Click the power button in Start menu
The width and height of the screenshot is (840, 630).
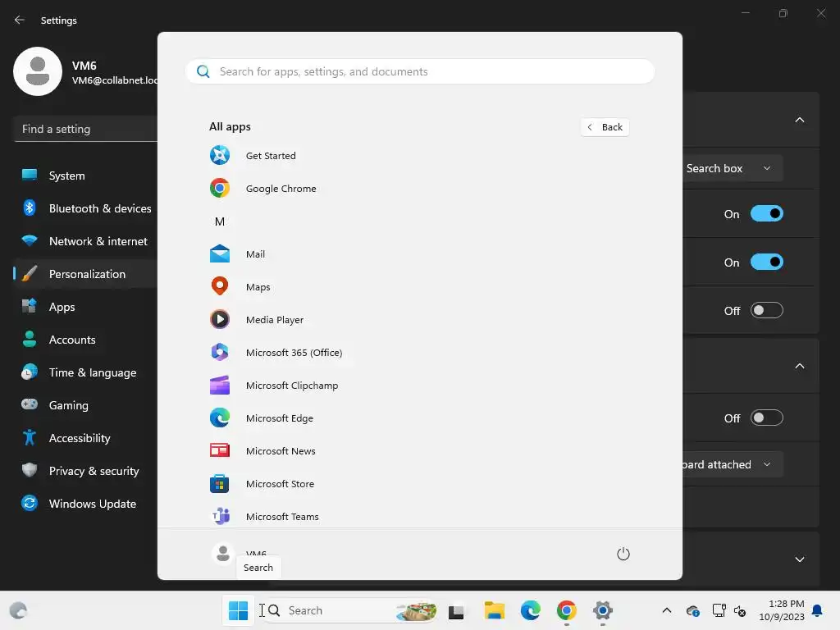(x=623, y=554)
